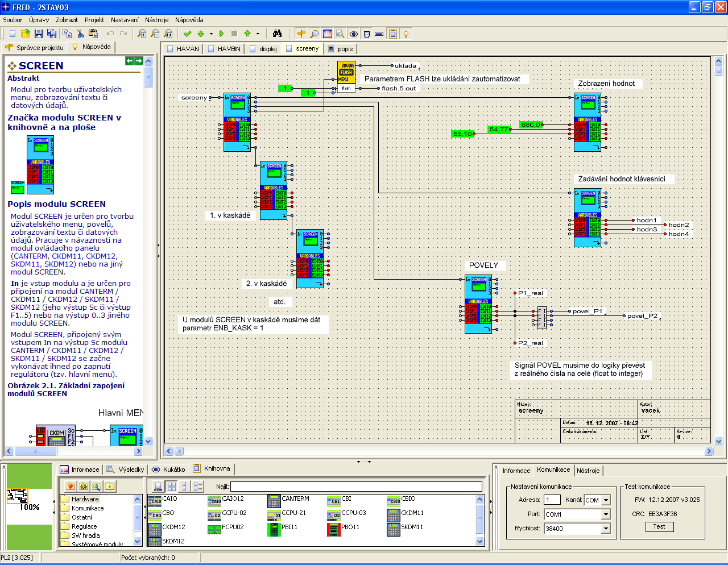The width and height of the screenshot is (728, 565).
Task: Toggle the signpost project manager toolbar button
Action: coord(301,34)
